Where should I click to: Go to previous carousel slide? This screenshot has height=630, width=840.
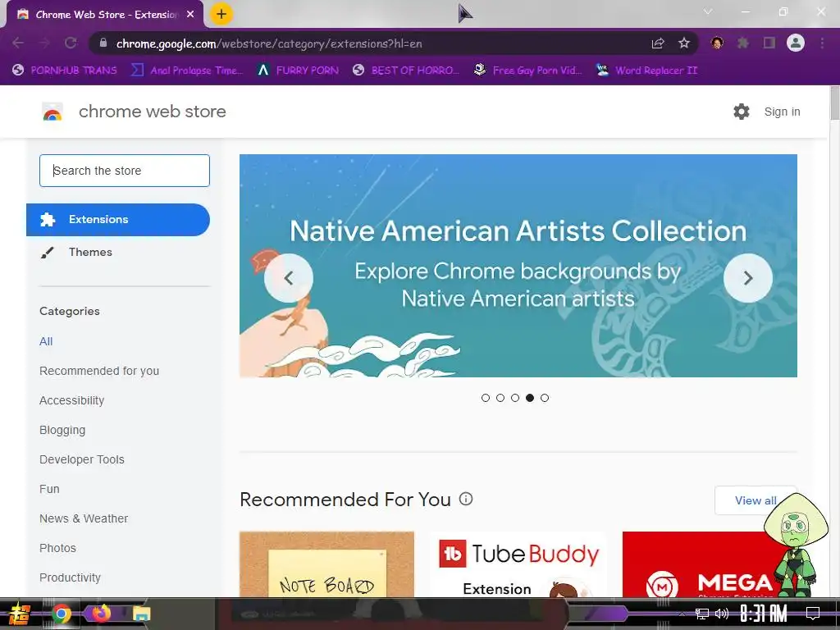pyautogui.click(x=289, y=278)
